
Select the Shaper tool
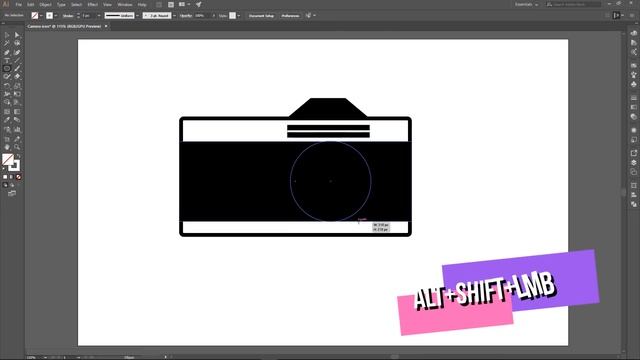point(7,77)
